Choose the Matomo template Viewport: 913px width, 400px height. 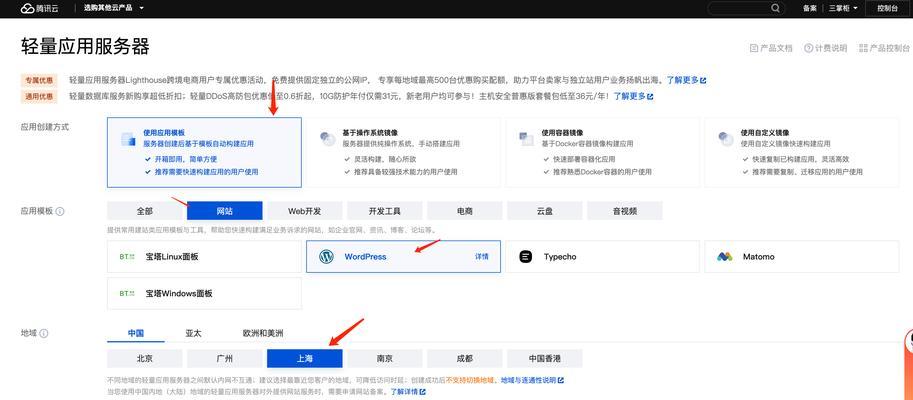(x=801, y=257)
